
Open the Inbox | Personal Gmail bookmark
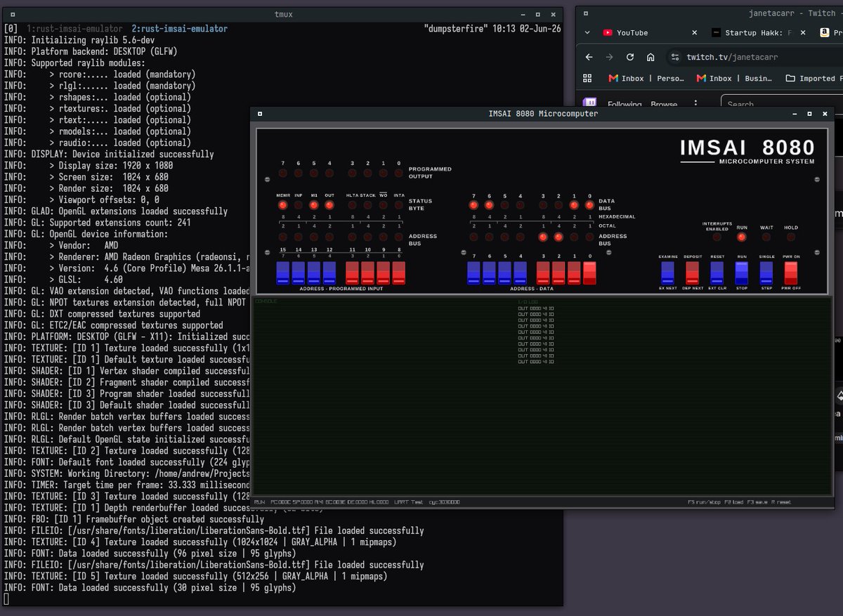tap(646, 79)
